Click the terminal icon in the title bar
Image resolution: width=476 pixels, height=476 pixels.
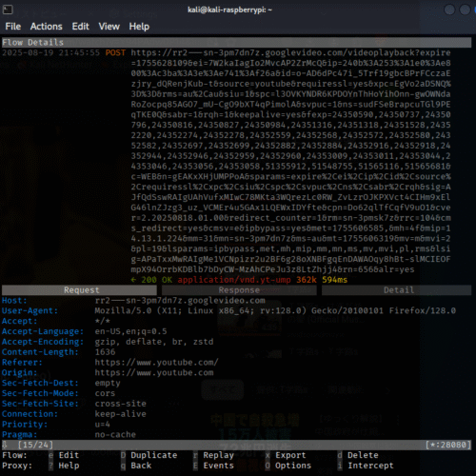pyautogui.click(x=8, y=10)
